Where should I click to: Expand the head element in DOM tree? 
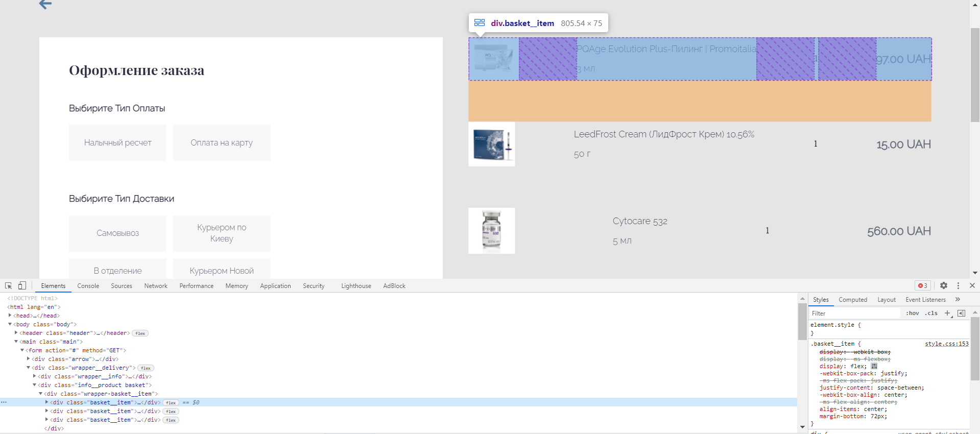(x=10, y=316)
